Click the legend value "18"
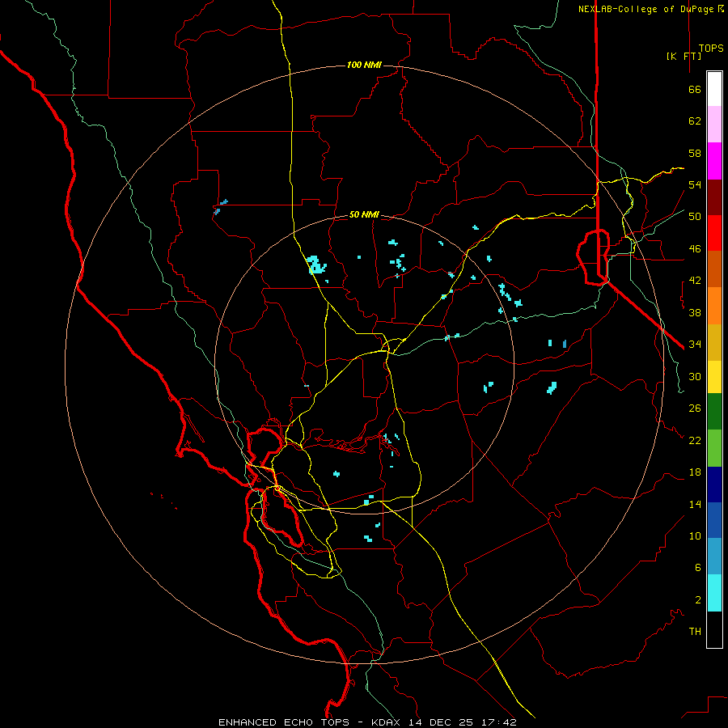The height and width of the screenshot is (728, 728). point(695,472)
